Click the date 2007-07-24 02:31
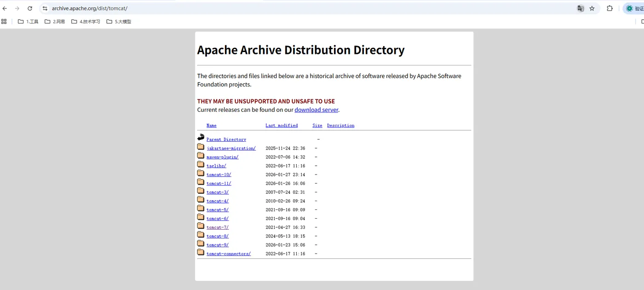Image resolution: width=644 pixels, height=290 pixels. [x=285, y=192]
